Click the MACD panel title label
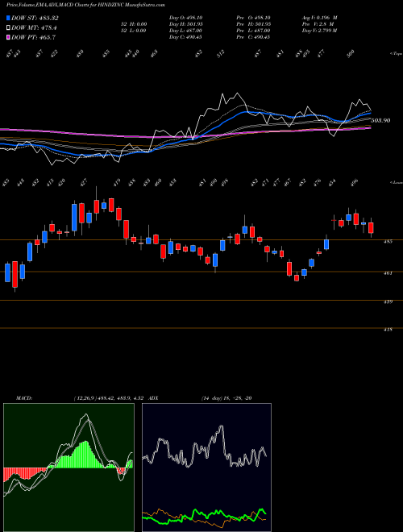 click(23, 398)
